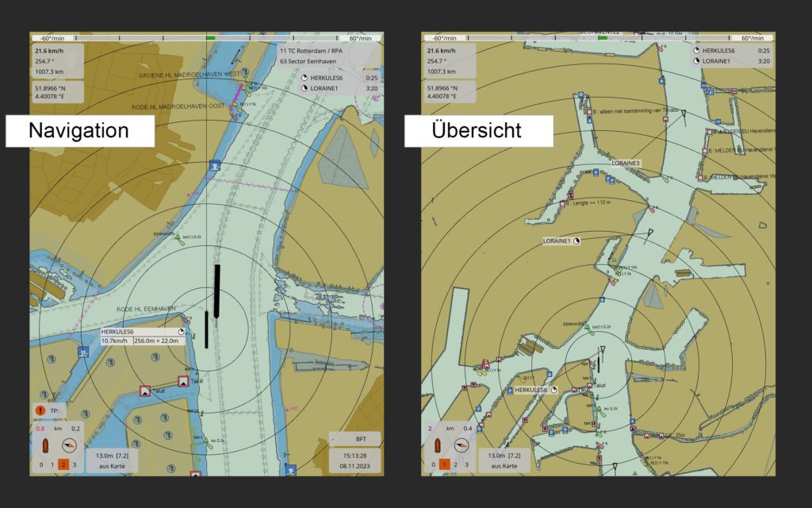
Task: Select active zoom level 1 in Übersicht panel
Action: (443, 464)
